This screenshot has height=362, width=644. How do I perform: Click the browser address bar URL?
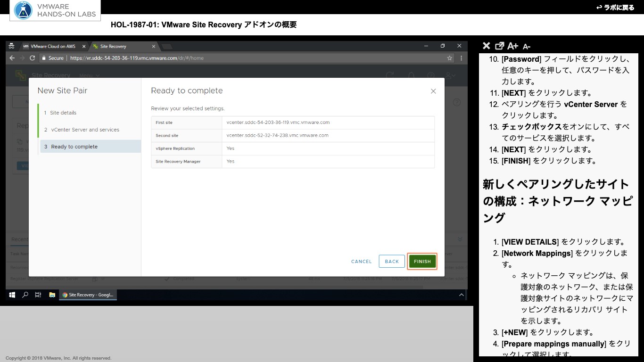pyautogui.click(x=137, y=58)
